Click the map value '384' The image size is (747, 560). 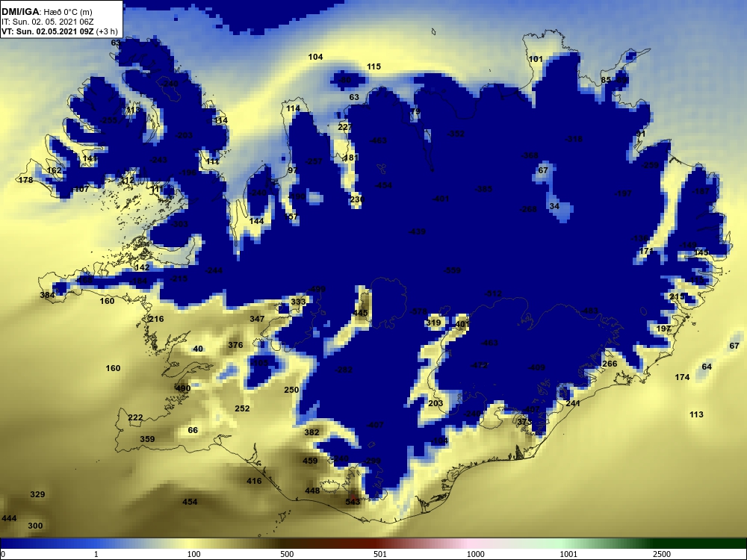click(x=47, y=295)
